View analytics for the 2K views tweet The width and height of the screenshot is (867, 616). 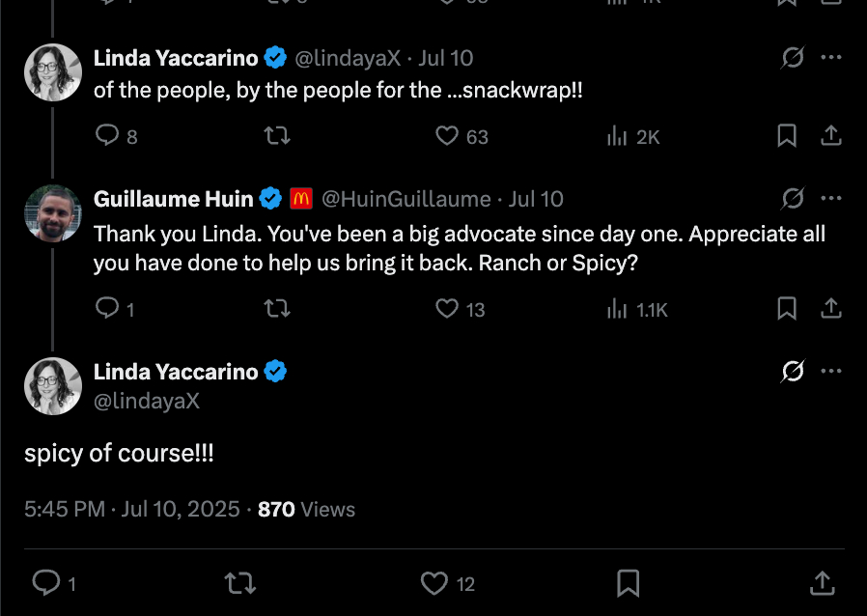(x=618, y=136)
